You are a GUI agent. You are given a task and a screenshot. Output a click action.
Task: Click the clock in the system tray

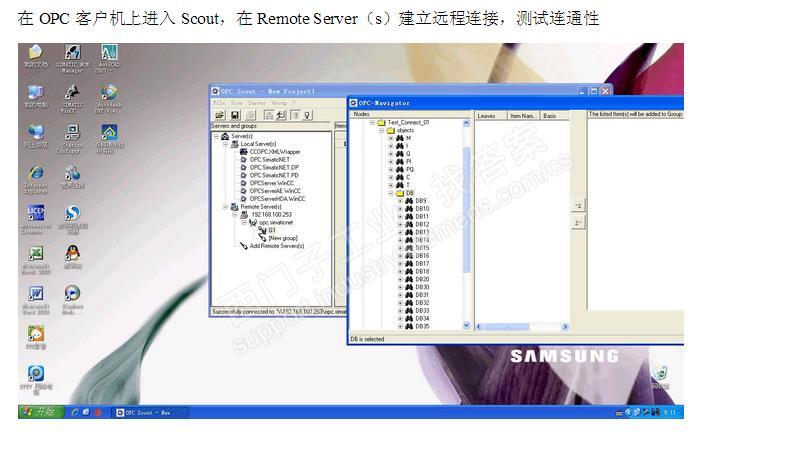[670, 412]
